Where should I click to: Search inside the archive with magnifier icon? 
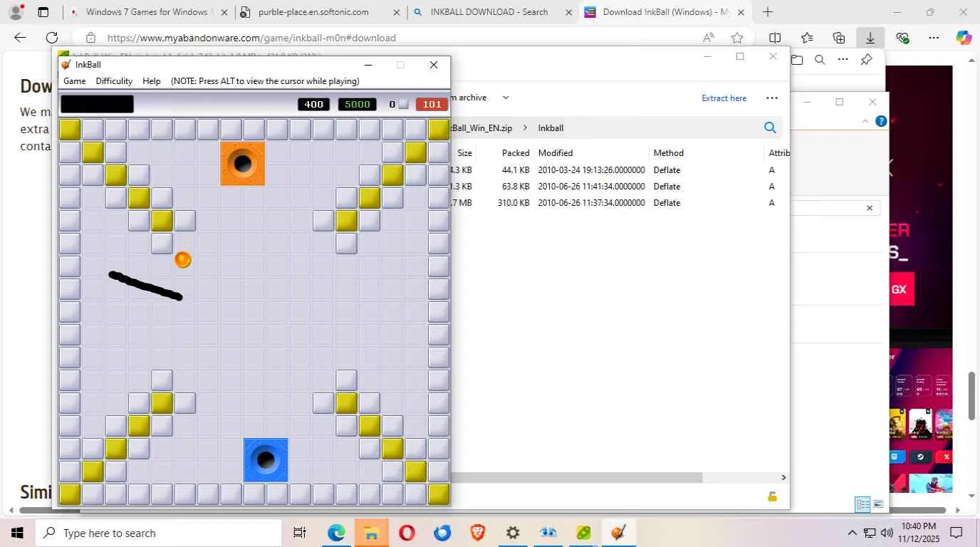(x=770, y=127)
